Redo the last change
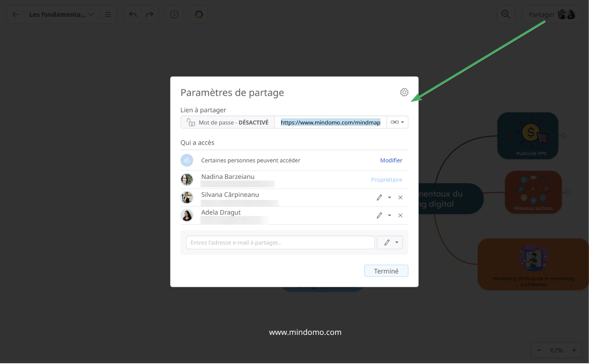 point(149,14)
